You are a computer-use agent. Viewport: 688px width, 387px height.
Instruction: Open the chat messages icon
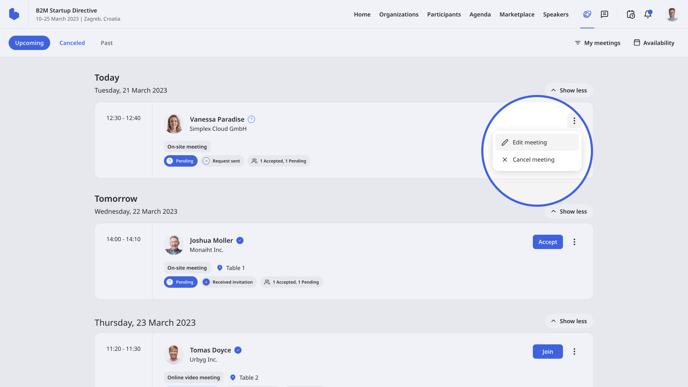[x=604, y=14]
